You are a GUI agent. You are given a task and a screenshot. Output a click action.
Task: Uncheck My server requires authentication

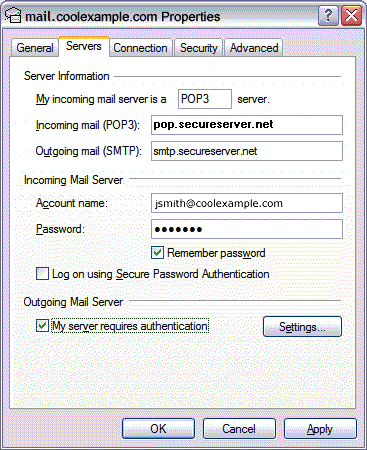pos(42,326)
